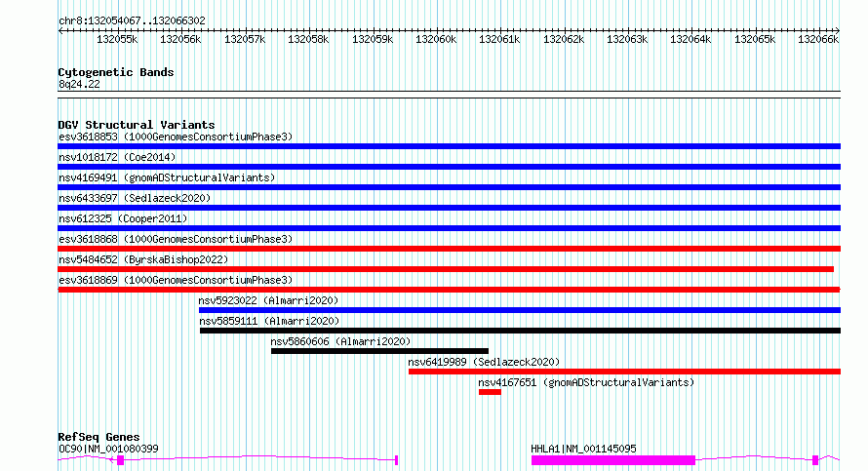Open nsv4169491 (gnomADStructuralVariants) label

167,177
